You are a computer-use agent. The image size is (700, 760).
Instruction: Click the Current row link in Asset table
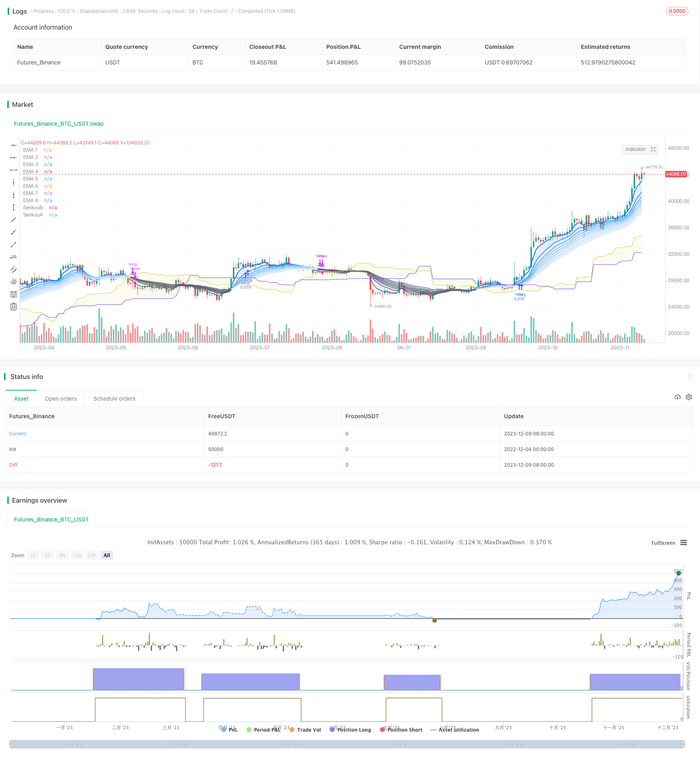pos(18,434)
